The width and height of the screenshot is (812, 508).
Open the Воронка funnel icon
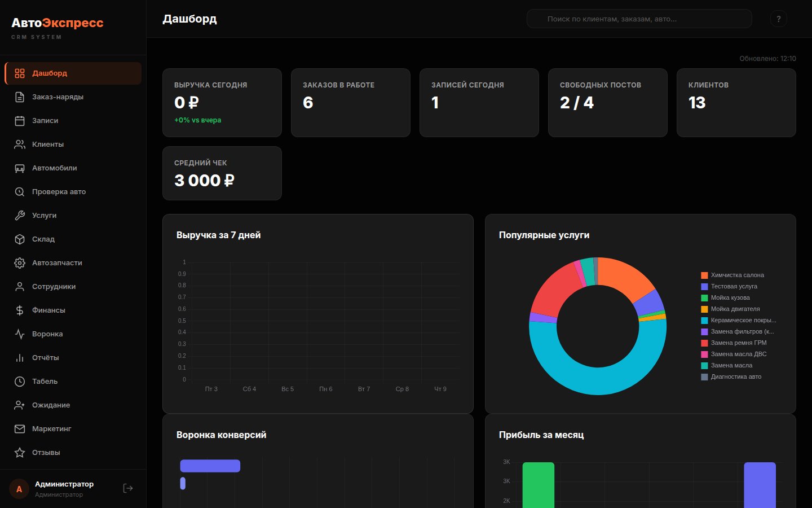point(19,334)
